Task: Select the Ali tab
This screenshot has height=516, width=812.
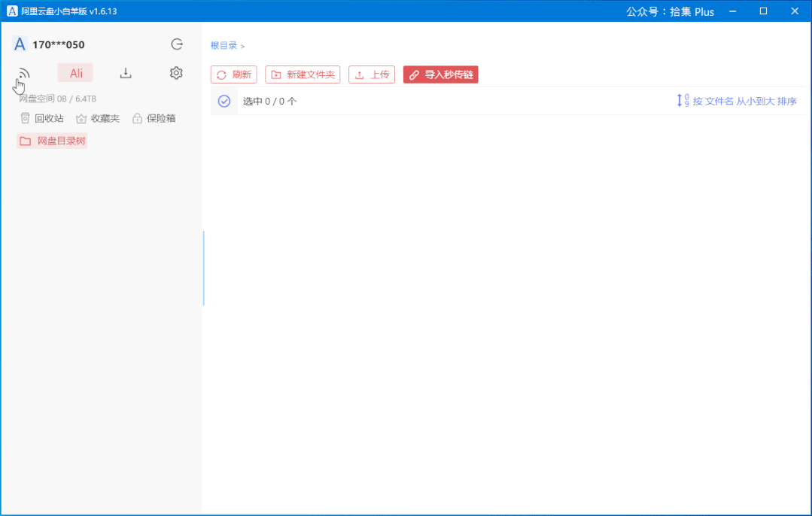Action: tap(75, 73)
